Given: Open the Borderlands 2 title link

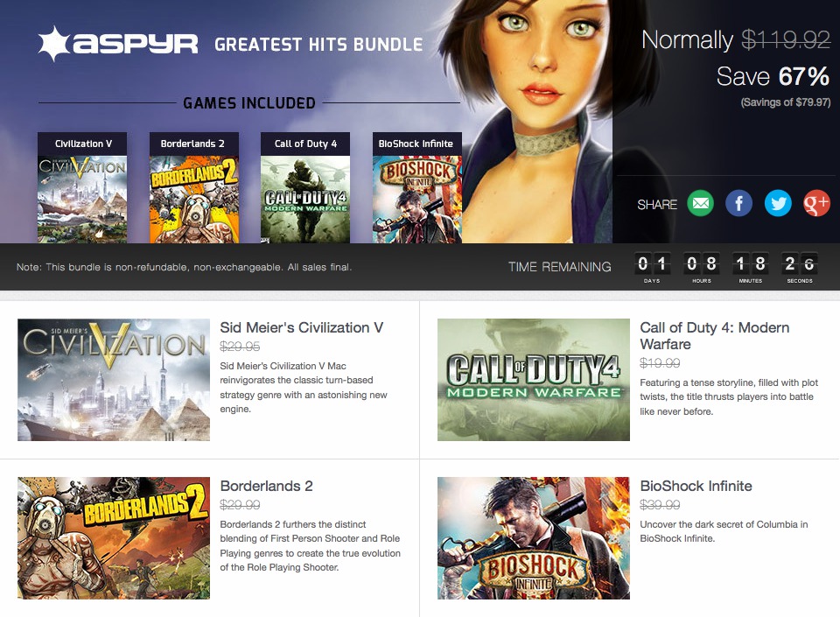Looking at the screenshot, I should click(266, 486).
